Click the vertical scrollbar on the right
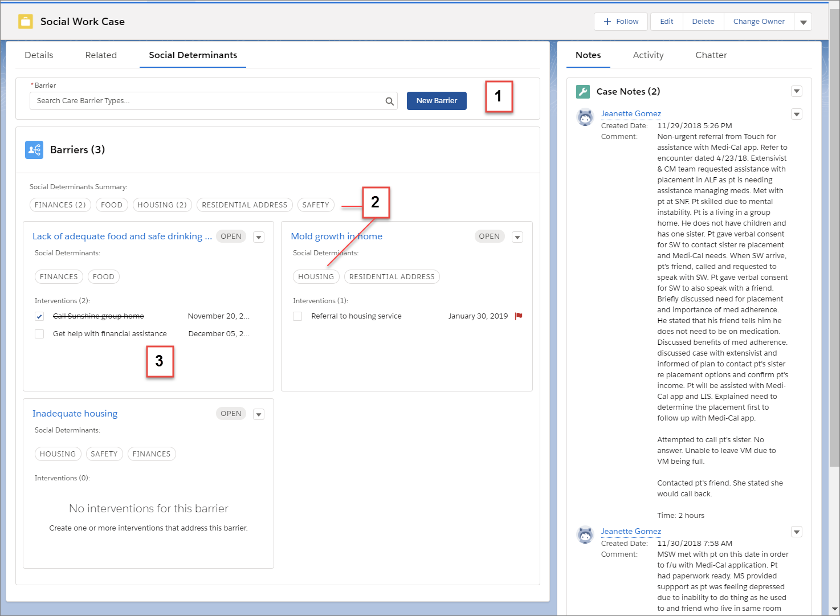The height and width of the screenshot is (616, 840). click(834, 238)
